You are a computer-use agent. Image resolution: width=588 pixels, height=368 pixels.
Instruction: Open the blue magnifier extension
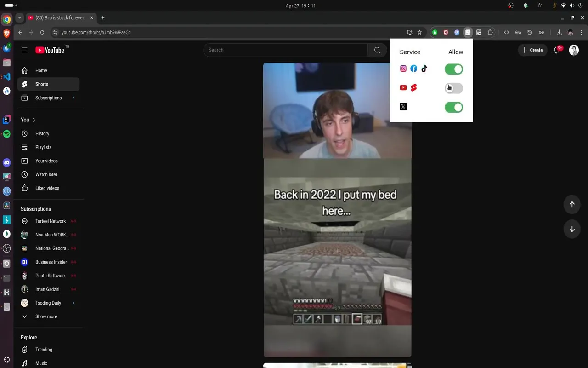pyautogui.click(x=457, y=33)
